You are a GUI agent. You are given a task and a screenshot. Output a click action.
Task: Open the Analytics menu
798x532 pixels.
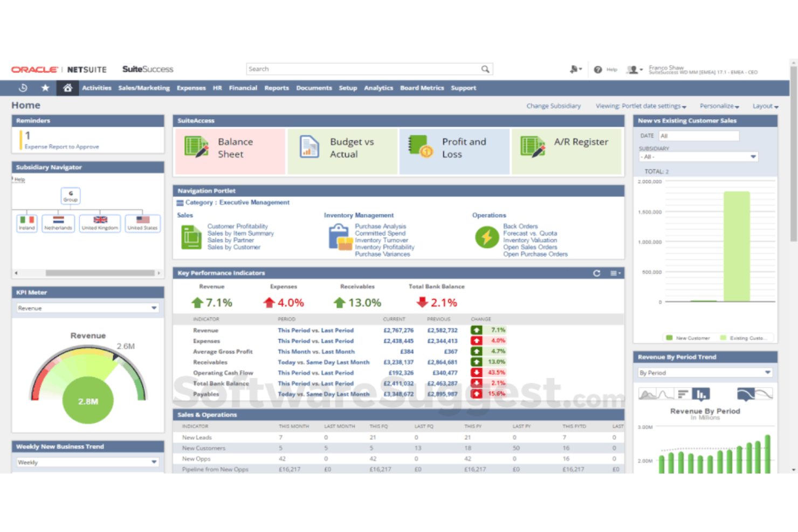(x=379, y=88)
